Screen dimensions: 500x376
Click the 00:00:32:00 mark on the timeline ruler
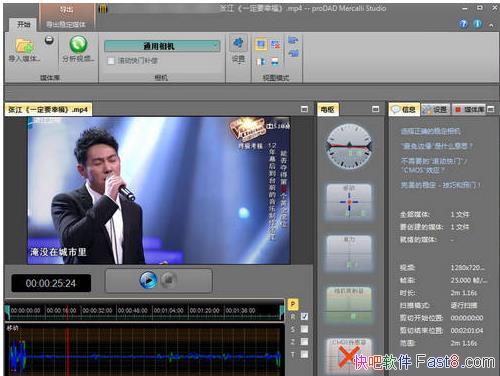point(97,311)
